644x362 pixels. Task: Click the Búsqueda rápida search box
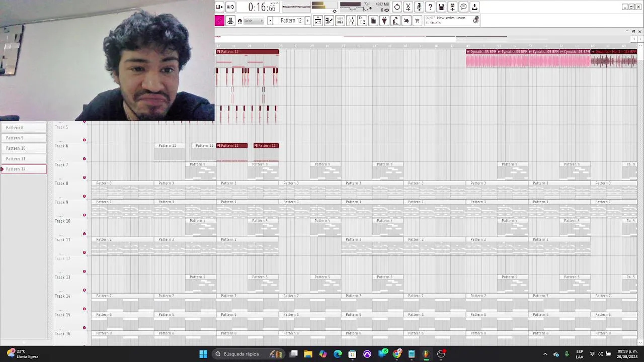coord(249,354)
